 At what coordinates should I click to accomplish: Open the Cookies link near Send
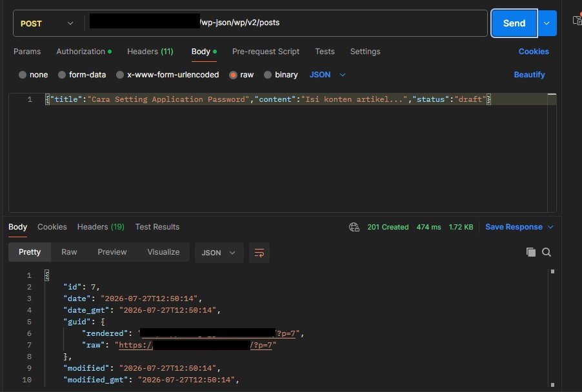point(534,52)
